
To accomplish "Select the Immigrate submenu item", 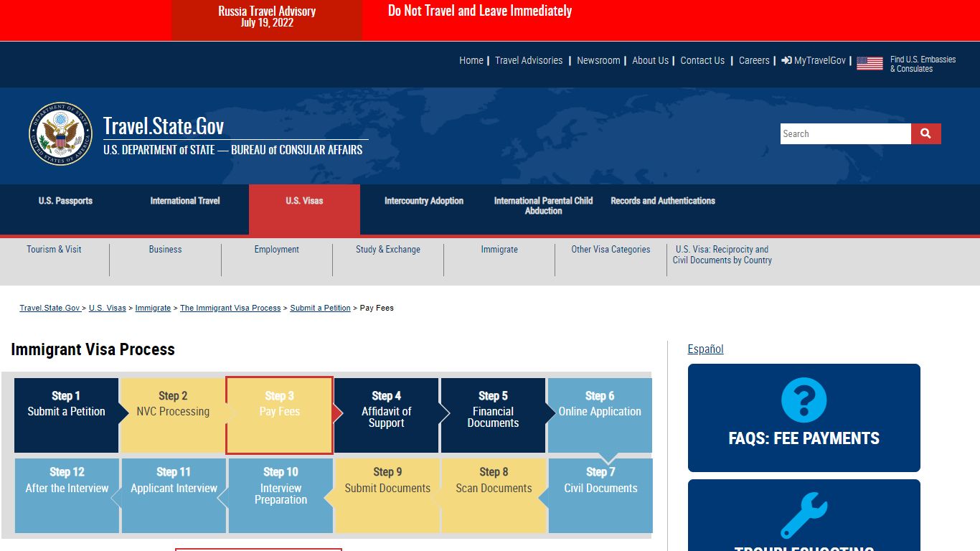I will pyautogui.click(x=499, y=250).
